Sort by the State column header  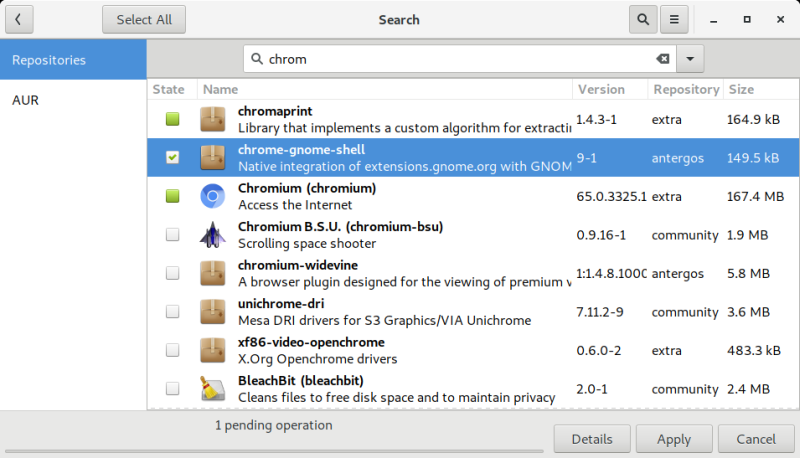point(172,89)
